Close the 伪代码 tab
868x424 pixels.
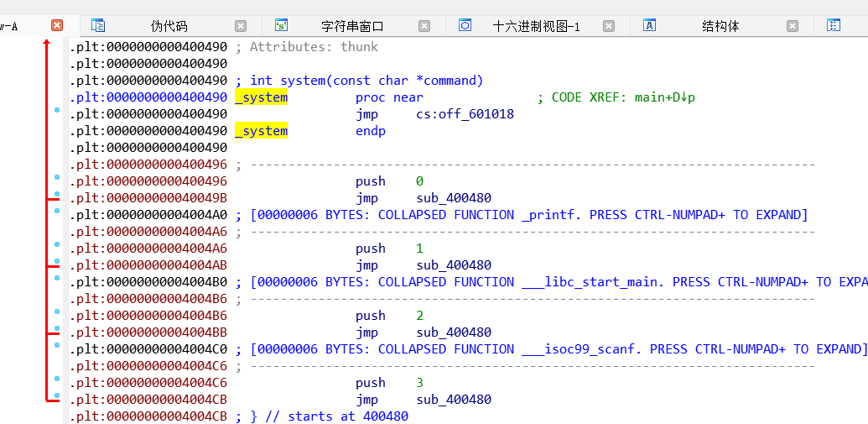[x=240, y=26]
